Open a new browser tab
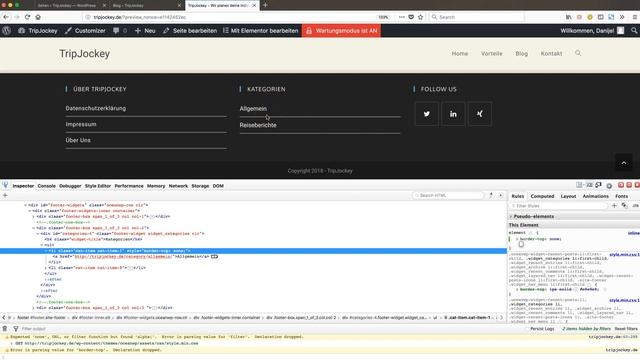Image resolution: width=640 pixels, height=360 pixels. click(265, 5)
